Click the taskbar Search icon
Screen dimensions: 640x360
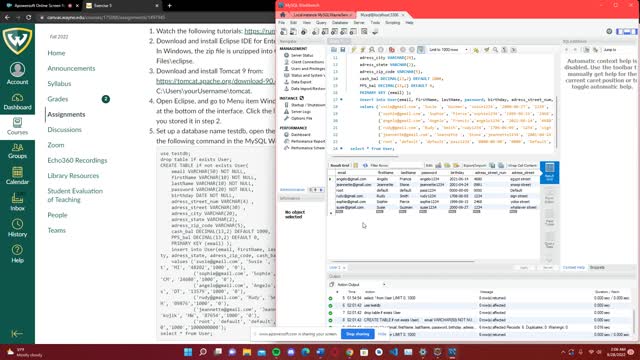203,352
